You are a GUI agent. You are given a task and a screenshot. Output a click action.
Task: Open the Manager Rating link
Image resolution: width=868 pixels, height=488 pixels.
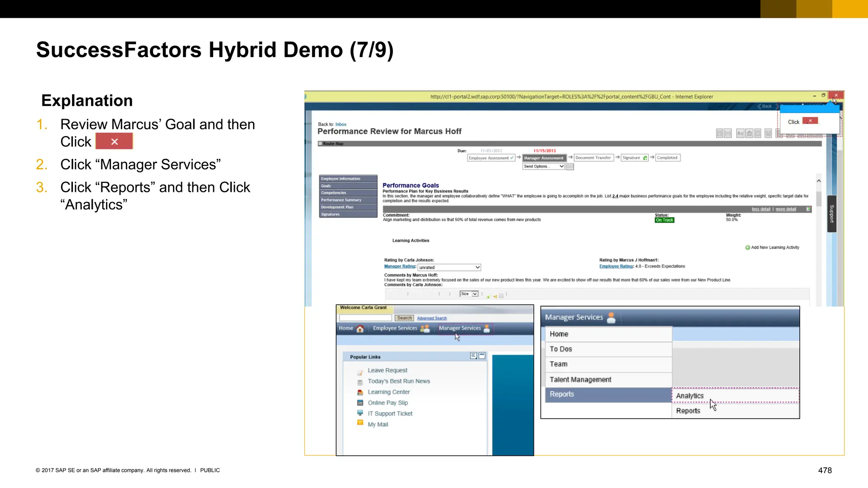click(399, 266)
